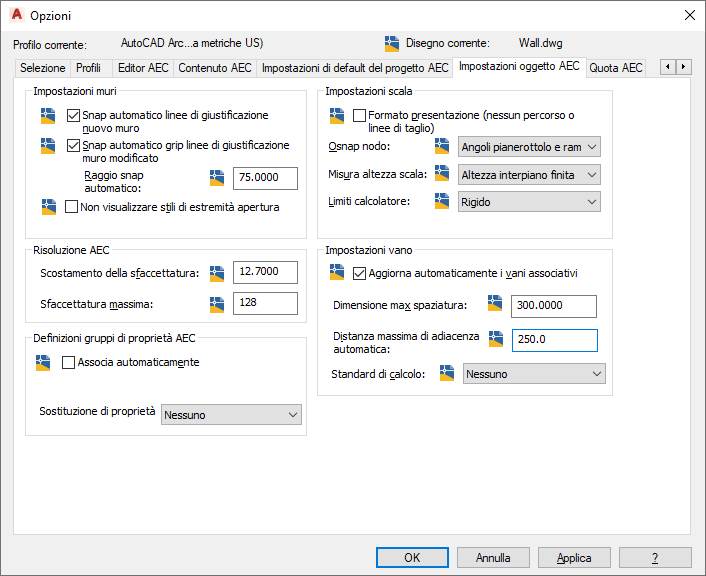
Task: Click the drawing icon beside Dimensione max spaziatura
Action: click(495, 303)
